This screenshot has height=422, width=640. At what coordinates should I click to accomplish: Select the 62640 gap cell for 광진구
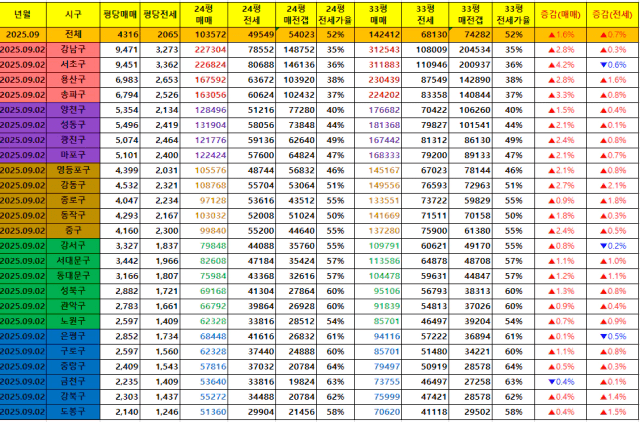(x=296, y=140)
